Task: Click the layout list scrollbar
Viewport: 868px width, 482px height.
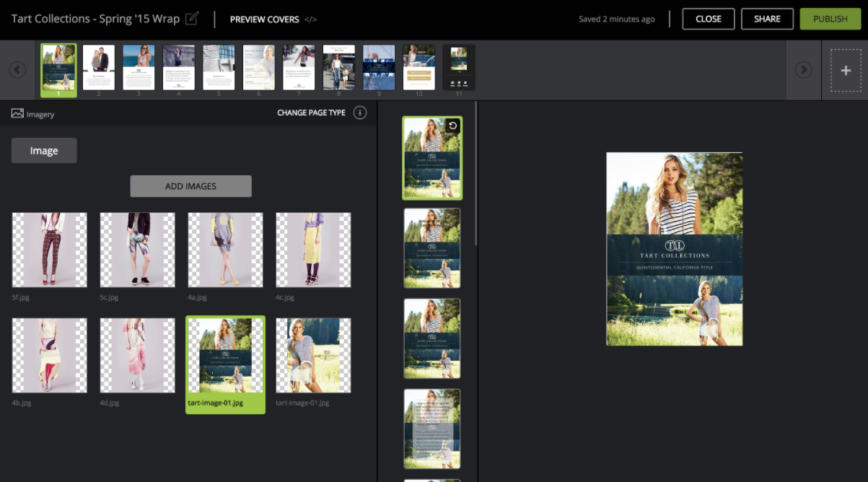Action: click(475, 173)
